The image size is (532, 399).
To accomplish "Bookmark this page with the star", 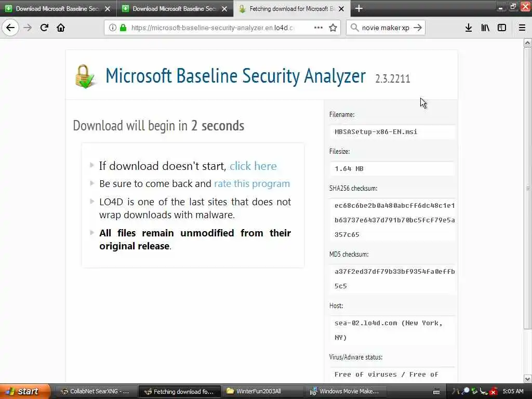I will pyautogui.click(x=333, y=28).
